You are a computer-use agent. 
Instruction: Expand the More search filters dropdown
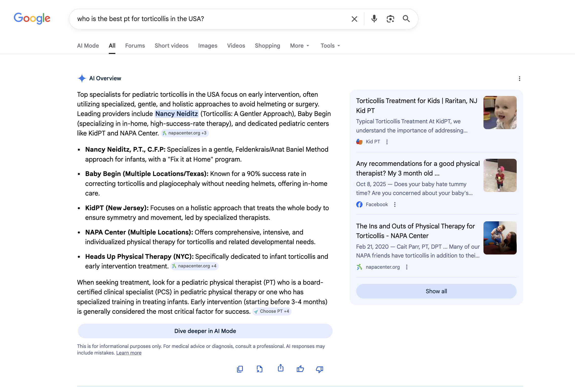click(300, 46)
